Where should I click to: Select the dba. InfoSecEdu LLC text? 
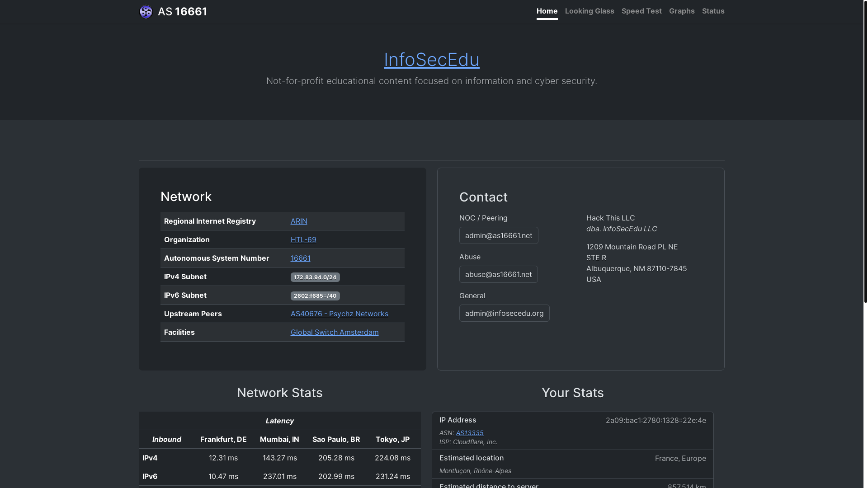tap(622, 229)
